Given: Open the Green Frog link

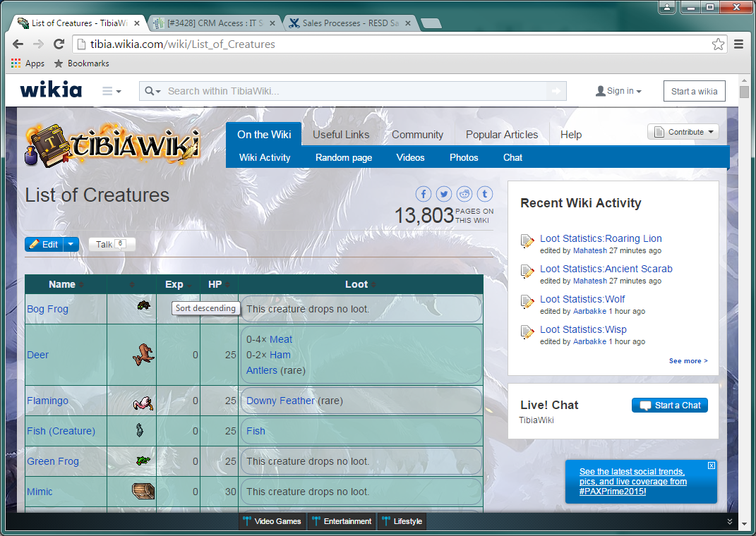Looking at the screenshot, I should pyautogui.click(x=52, y=461).
